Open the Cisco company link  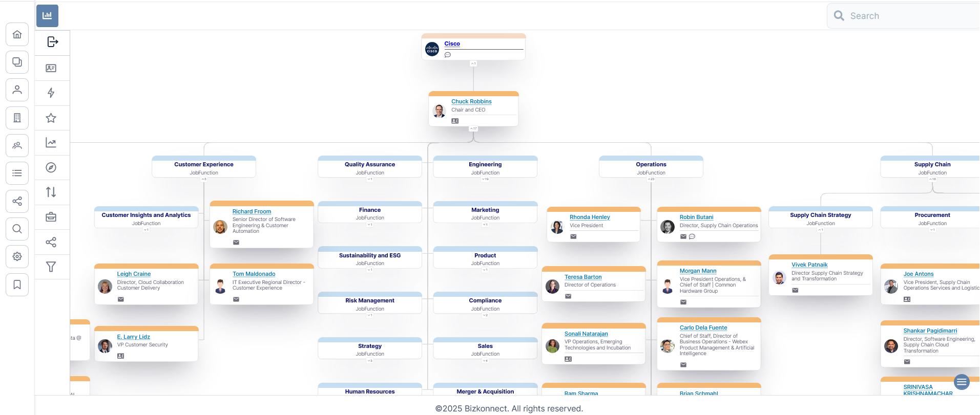[x=452, y=44]
